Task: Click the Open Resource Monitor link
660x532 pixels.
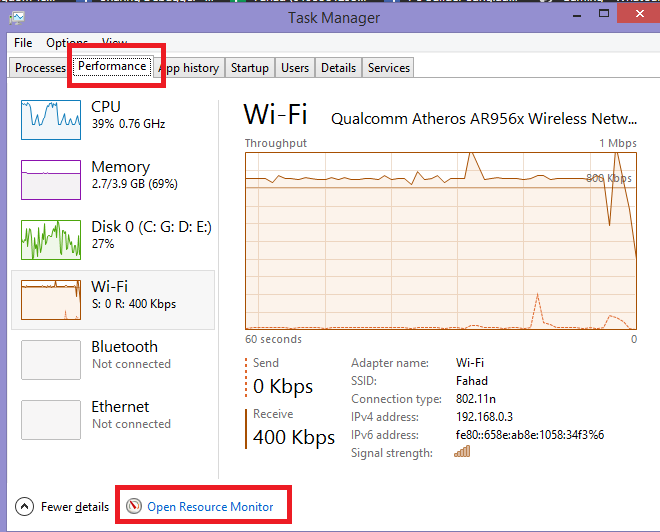Action: click(210, 507)
